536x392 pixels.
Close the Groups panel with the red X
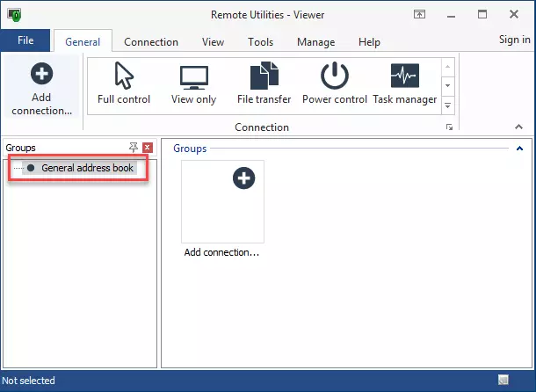pyautogui.click(x=148, y=148)
